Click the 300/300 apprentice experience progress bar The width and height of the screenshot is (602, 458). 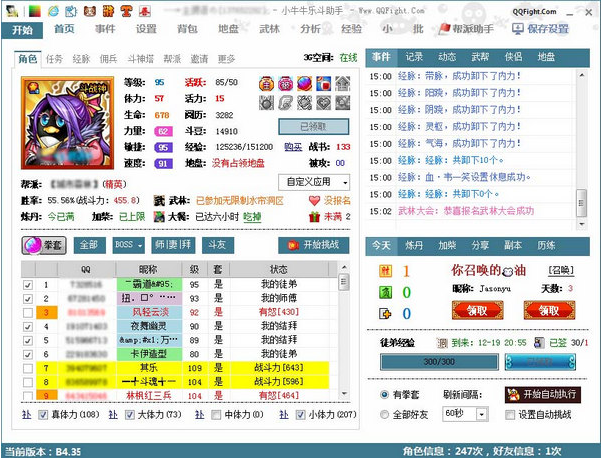tap(439, 362)
